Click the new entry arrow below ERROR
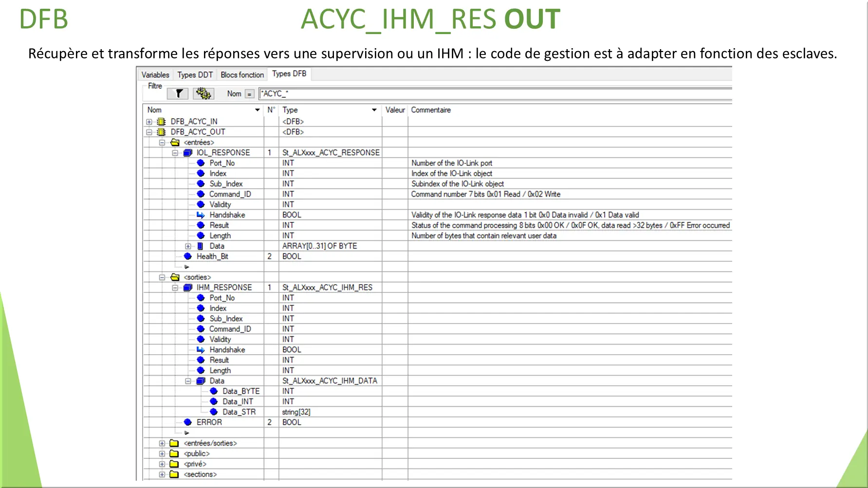Viewport: 868px width, 488px height. coord(186,433)
